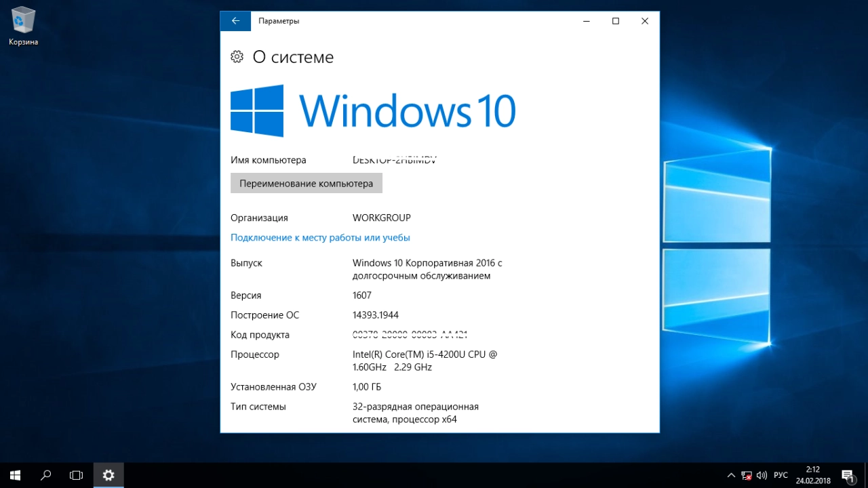Click the Имя компьютера label
The height and width of the screenshot is (488, 868).
[x=269, y=161]
